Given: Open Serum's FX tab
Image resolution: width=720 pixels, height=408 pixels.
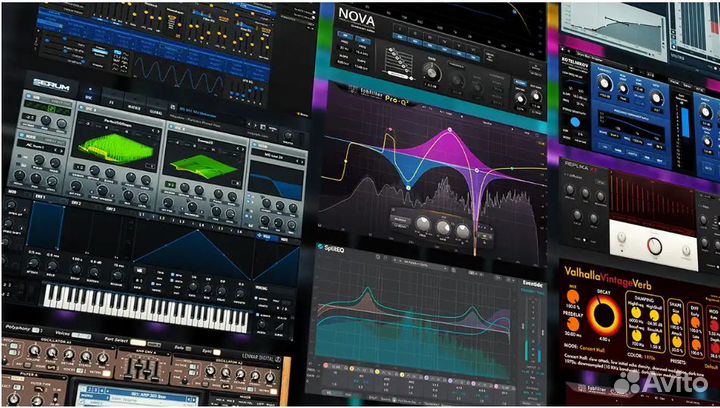Looking at the screenshot, I should coord(112,101).
